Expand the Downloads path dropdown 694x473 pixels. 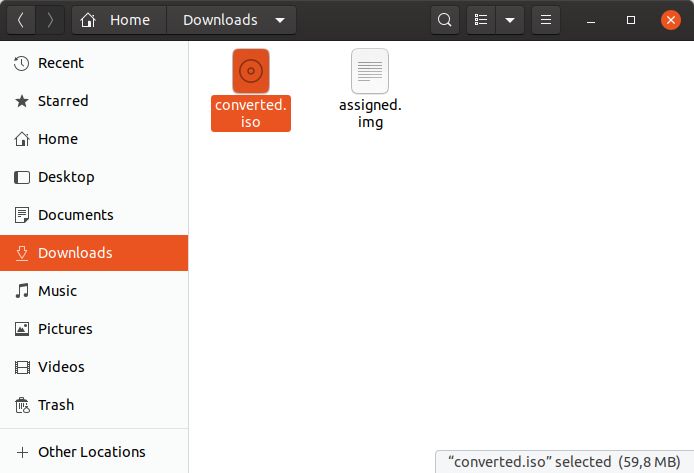tap(279, 20)
